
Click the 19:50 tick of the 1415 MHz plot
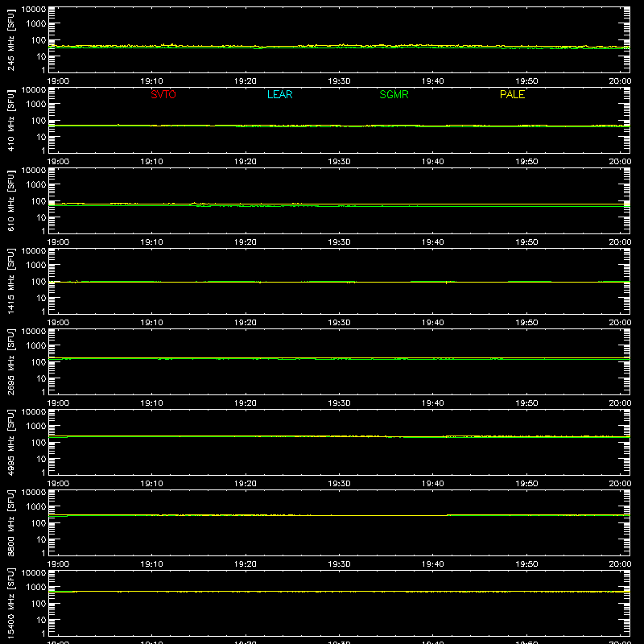point(526,323)
